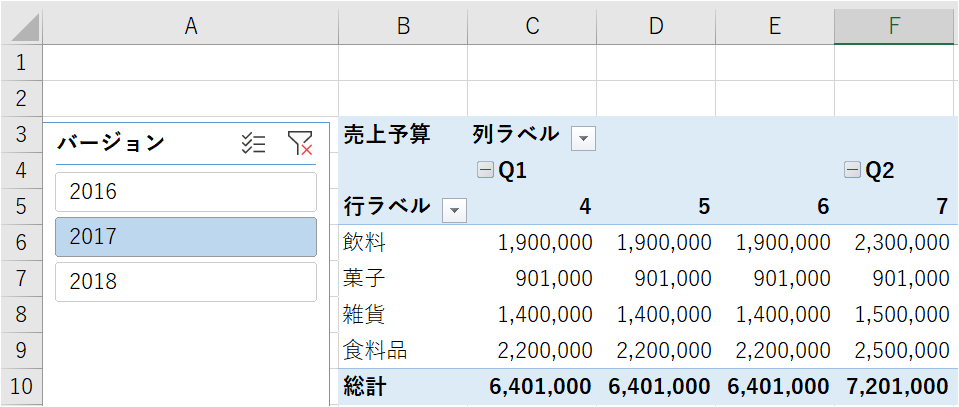Click month 7 column label
This screenshot has width=959, height=407.
pyautogui.click(x=942, y=207)
